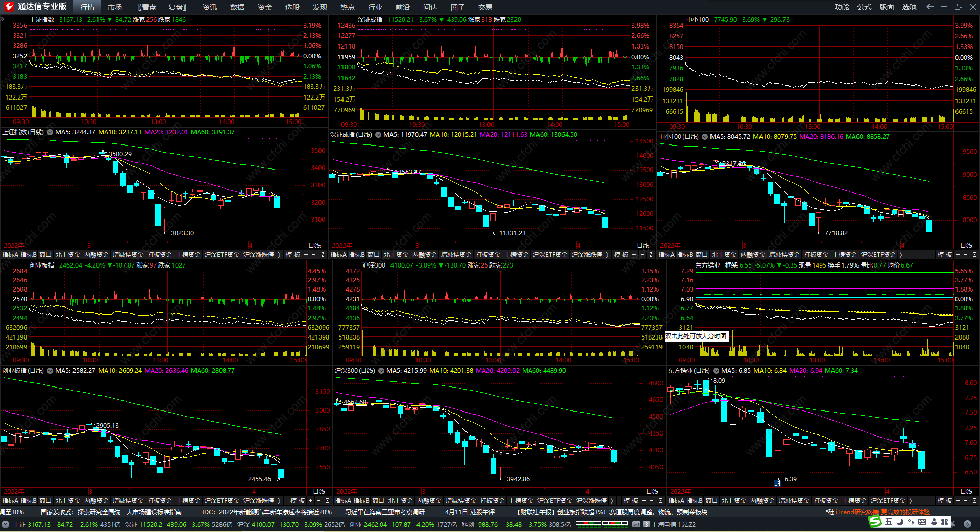Zoom in the 上证指数 daily chart with plus
The height and width of the screenshot is (532, 980).
pos(306,254)
